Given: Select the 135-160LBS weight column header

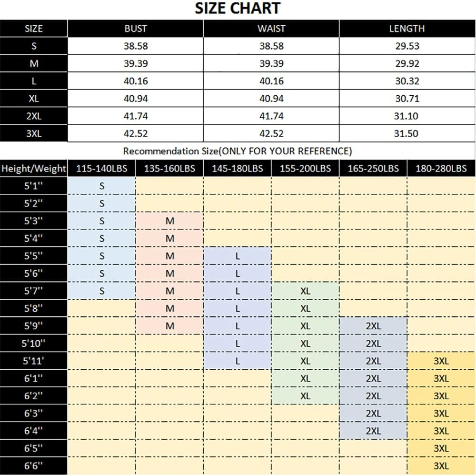Looking at the screenshot, I should [x=169, y=169].
